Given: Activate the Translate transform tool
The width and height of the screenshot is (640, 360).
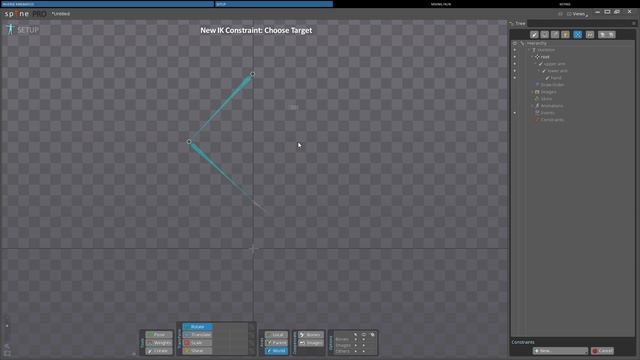Looking at the screenshot, I should 198,335.
